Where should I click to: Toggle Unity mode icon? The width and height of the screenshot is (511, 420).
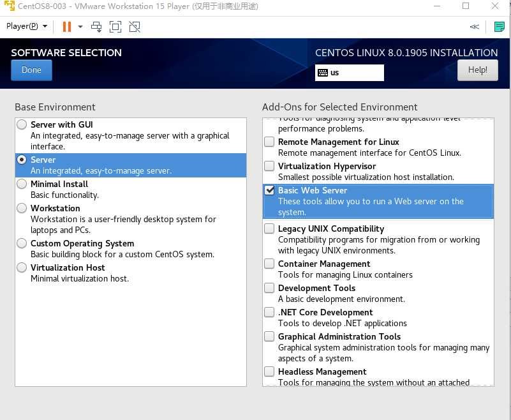click(x=135, y=27)
